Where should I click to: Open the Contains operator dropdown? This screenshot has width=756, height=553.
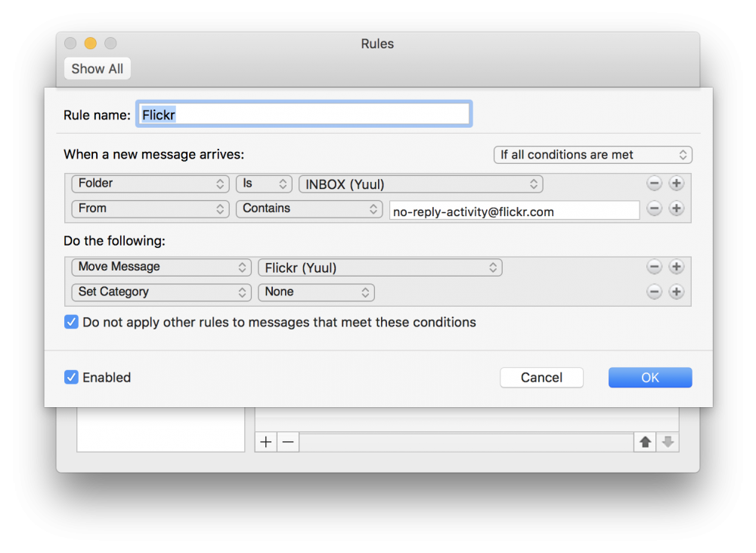(x=309, y=209)
